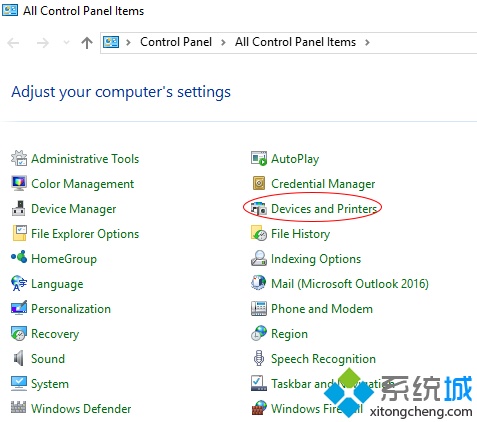Open the File Explorer Options link
This screenshot has width=477, height=422.
coord(85,234)
